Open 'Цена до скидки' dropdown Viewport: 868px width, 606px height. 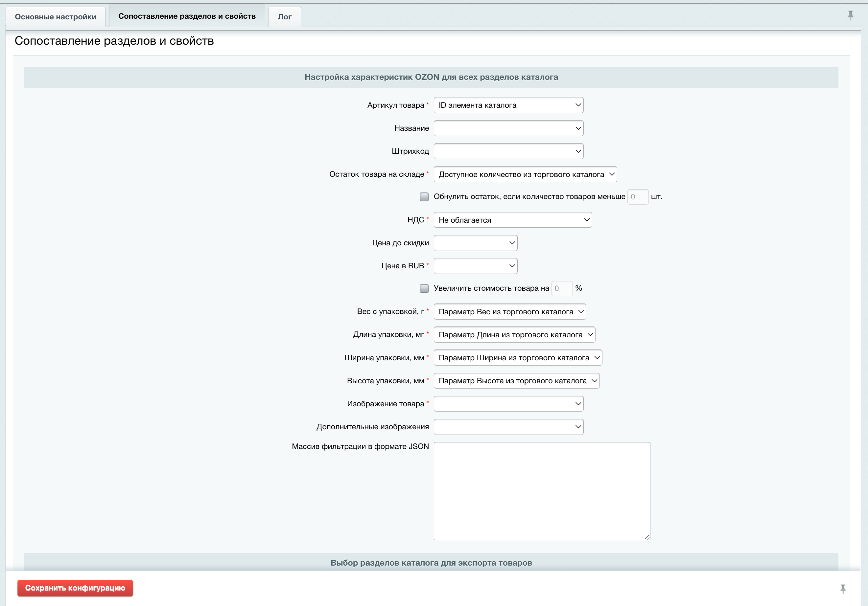(x=475, y=243)
